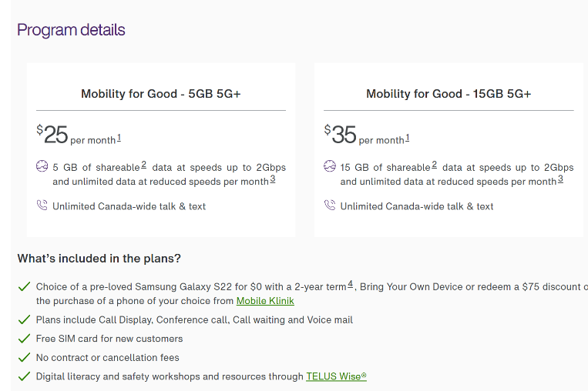Click the checkmark beside Digital literacy item

pyautogui.click(x=24, y=376)
